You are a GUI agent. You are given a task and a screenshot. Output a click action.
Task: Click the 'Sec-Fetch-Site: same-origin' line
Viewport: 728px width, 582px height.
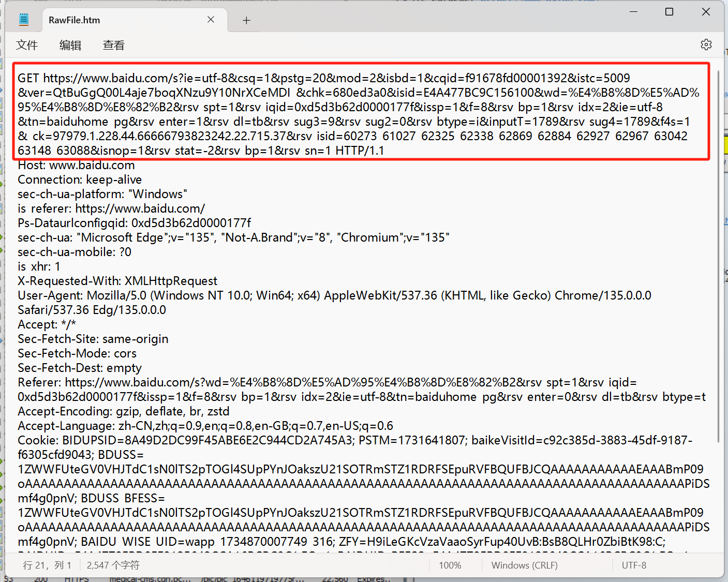(93, 339)
